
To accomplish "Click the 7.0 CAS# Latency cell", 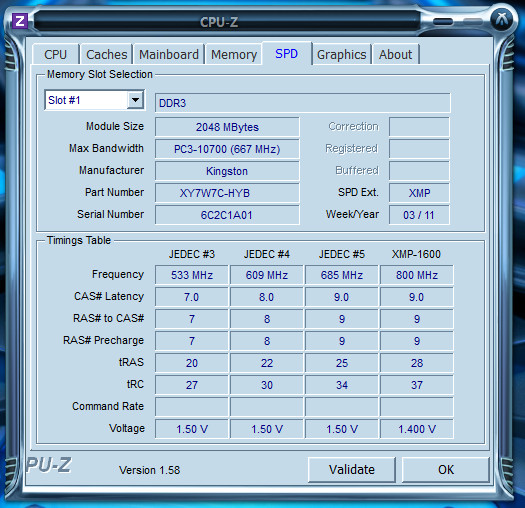I will coord(192,297).
